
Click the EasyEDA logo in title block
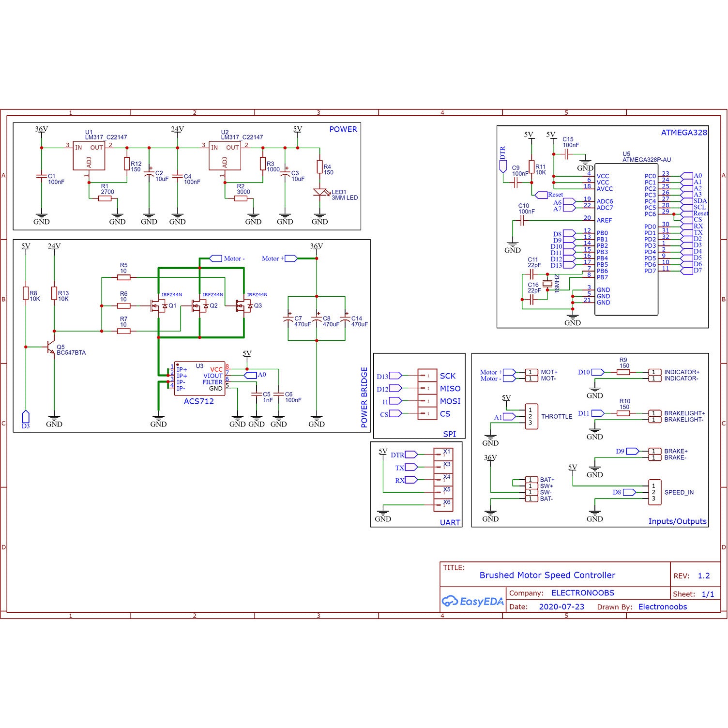472,601
